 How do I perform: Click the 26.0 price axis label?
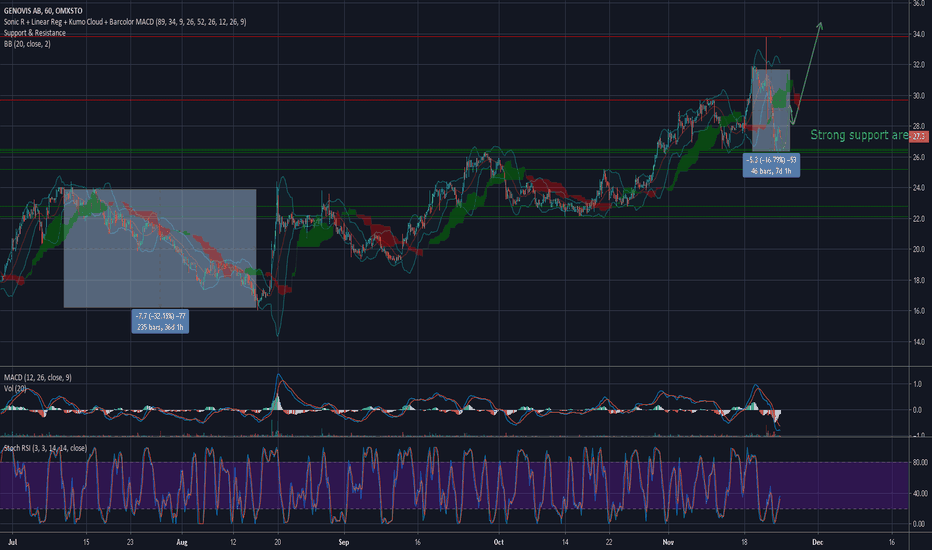pos(918,158)
